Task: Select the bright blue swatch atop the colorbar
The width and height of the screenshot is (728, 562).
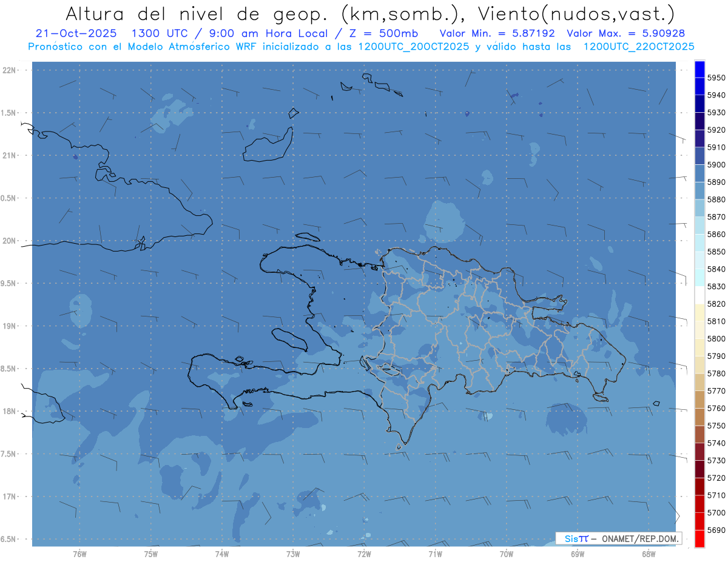Action: point(699,69)
